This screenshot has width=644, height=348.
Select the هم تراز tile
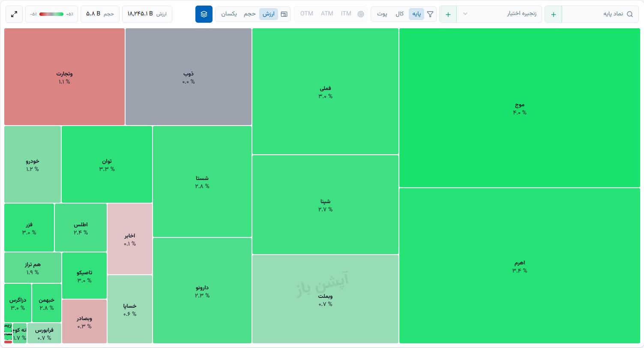click(33, 268)
